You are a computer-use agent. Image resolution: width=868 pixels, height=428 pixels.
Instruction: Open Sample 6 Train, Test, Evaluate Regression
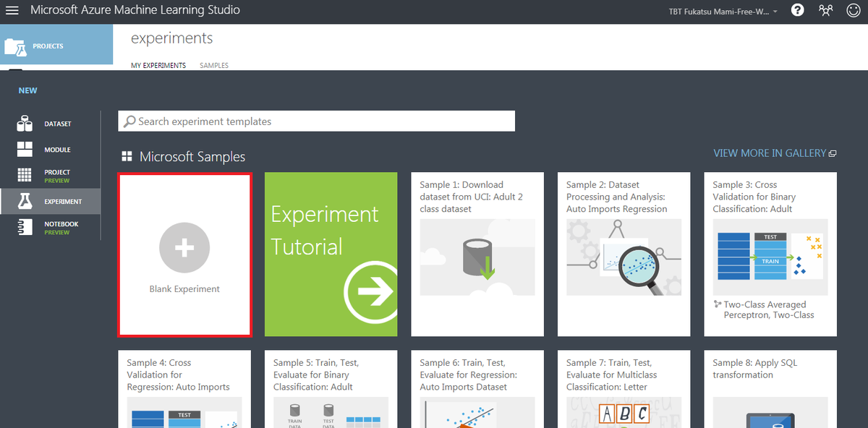tap(477, 389)
